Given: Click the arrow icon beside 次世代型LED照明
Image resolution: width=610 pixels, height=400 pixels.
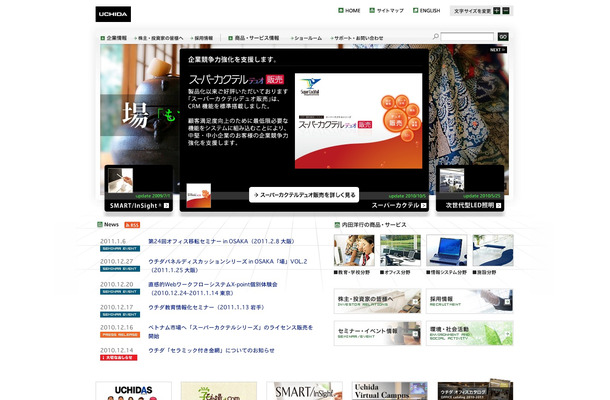Looking at the screenshot, I should click(x=499, y=206).
